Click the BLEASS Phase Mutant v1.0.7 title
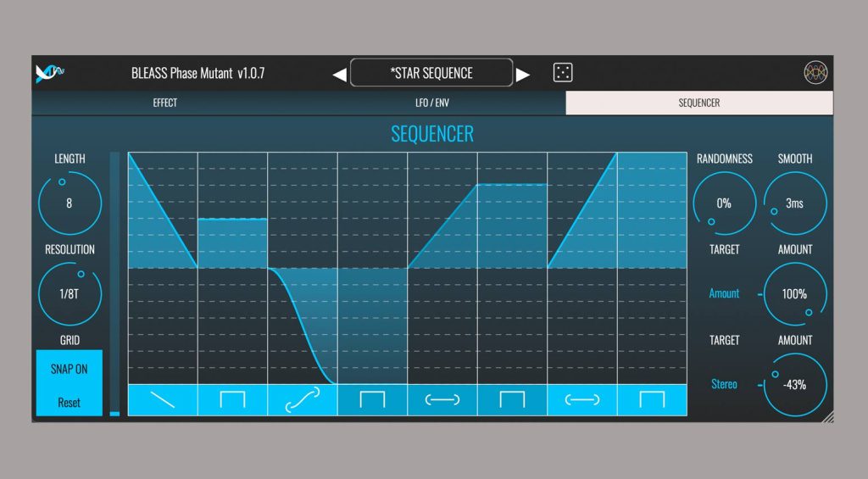868x479 pixels. [198, 73]
